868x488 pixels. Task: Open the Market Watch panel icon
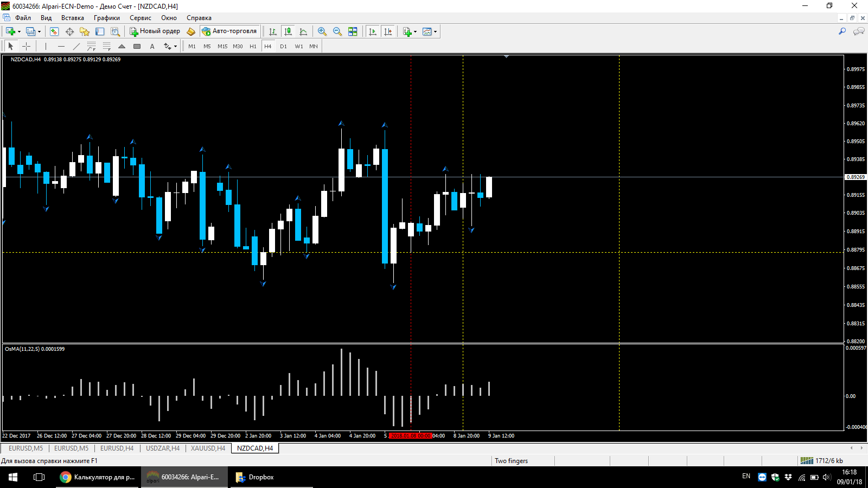54,31
